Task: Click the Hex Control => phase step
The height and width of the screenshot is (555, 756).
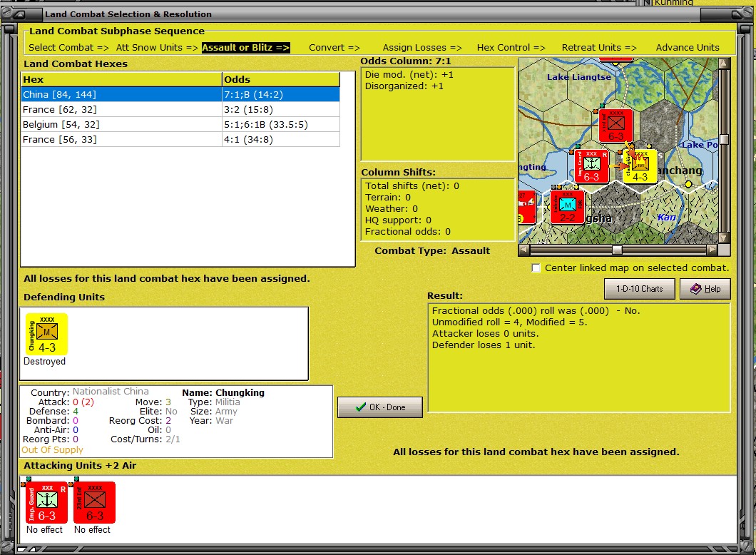Action: click(x=511, y=47)
